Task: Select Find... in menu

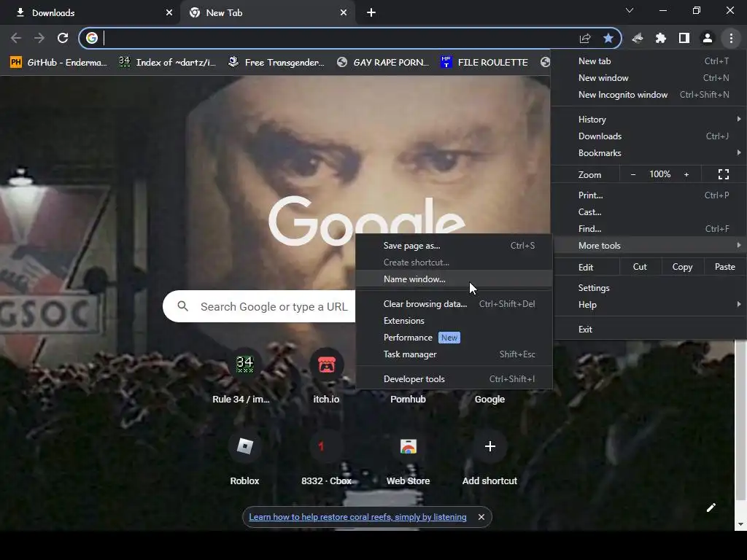Action: 649,228
